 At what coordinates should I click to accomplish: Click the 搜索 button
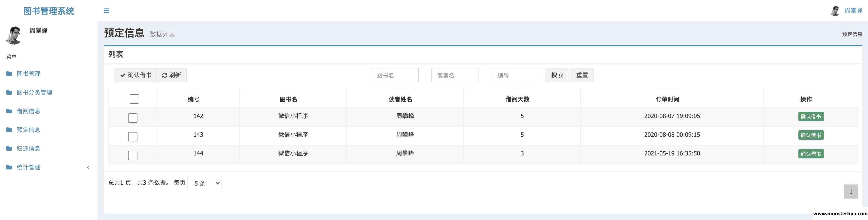coord(557,75)
